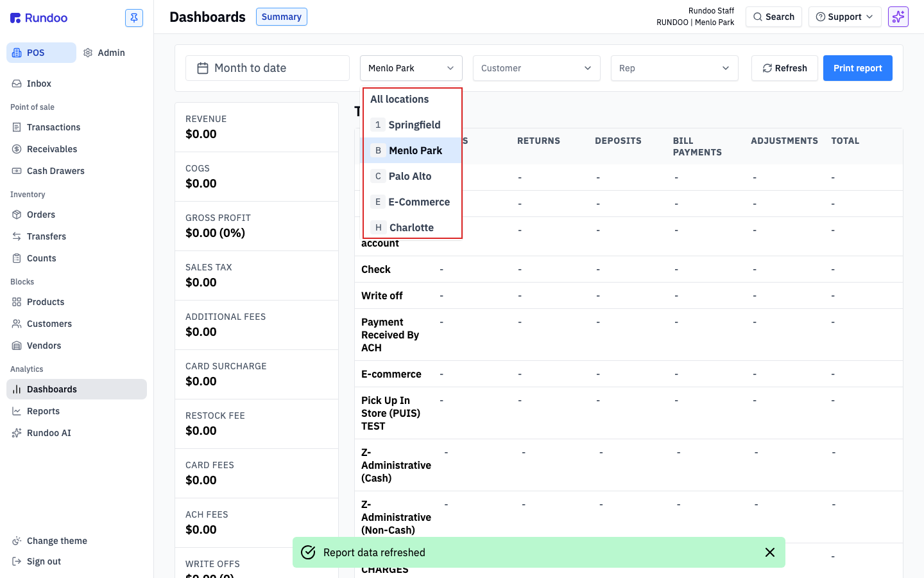Choose E-Commerce from location list
The width and height of the screenshot is (924, 578).
(x=412, y=202)
